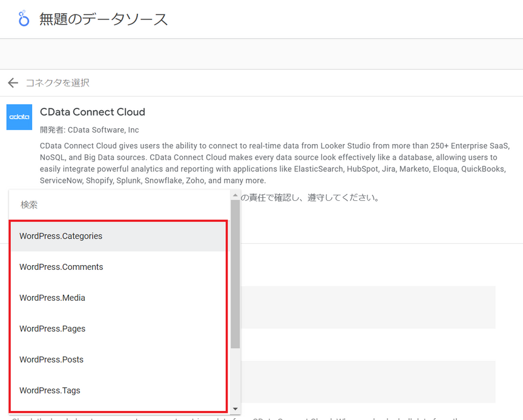Click the dropdown list scrollbar thumb
The width and height of the screenshot is (523, 420).
tap(235, 274)
